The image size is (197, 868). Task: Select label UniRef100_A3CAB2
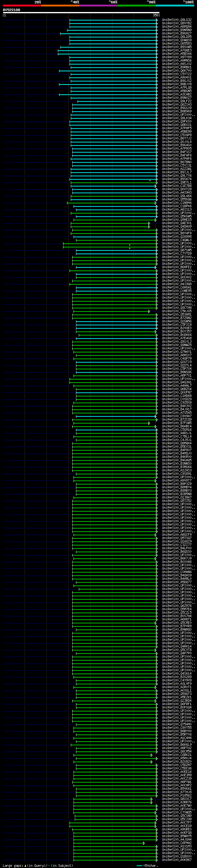[x=177, y=94]
